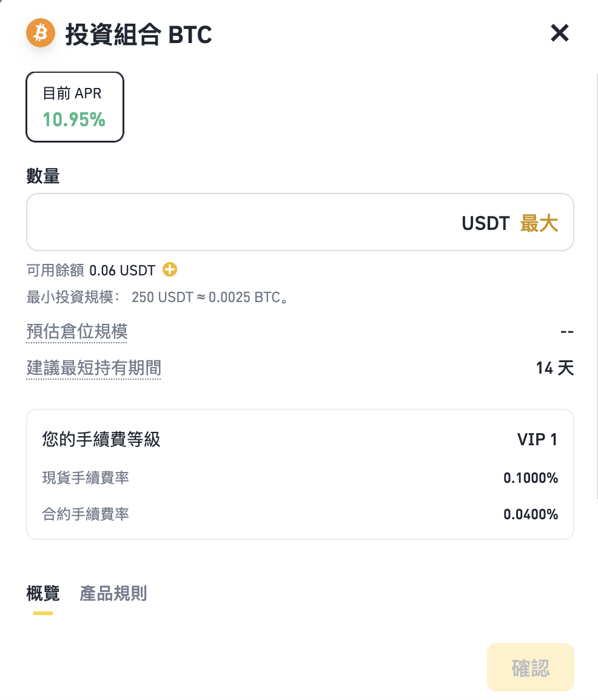
Task: Switch to the 概覽 tab
Action: tap(43, 593)
